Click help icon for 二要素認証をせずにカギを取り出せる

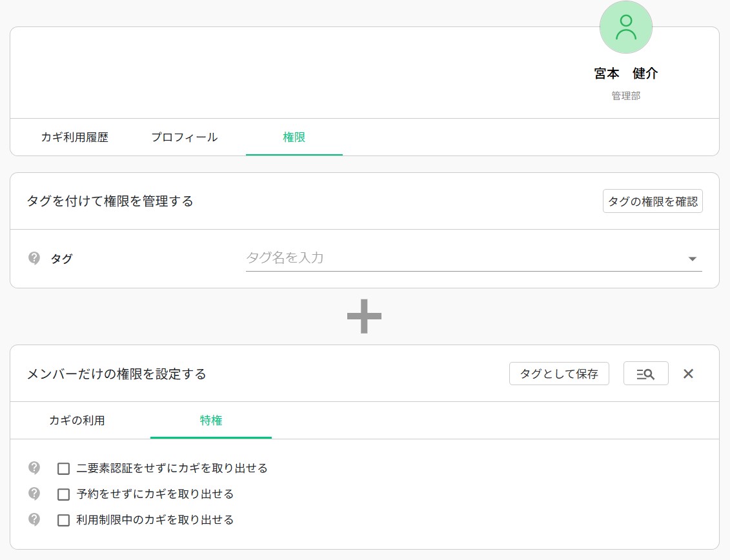click(x=34, y=468)
